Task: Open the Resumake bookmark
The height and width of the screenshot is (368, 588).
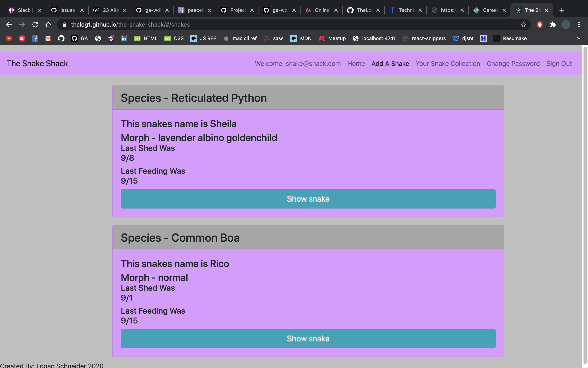Action: point(510,38)
